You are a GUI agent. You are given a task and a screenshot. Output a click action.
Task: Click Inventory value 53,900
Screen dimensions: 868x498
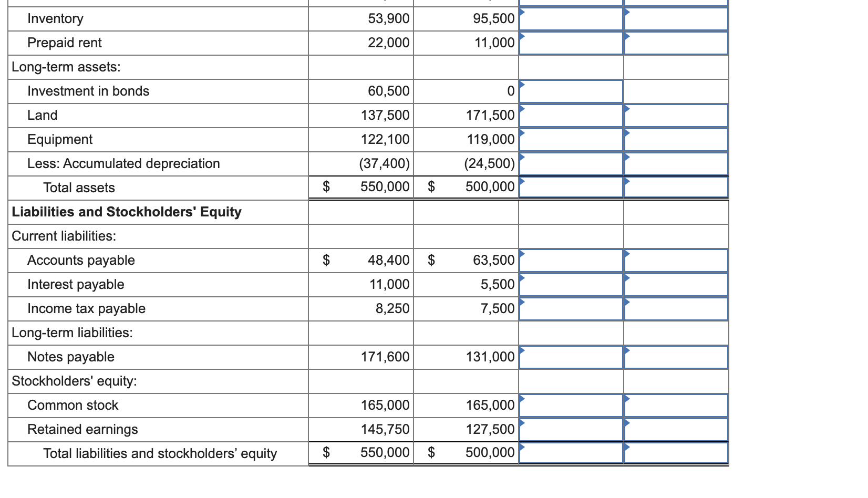[389, 19]
